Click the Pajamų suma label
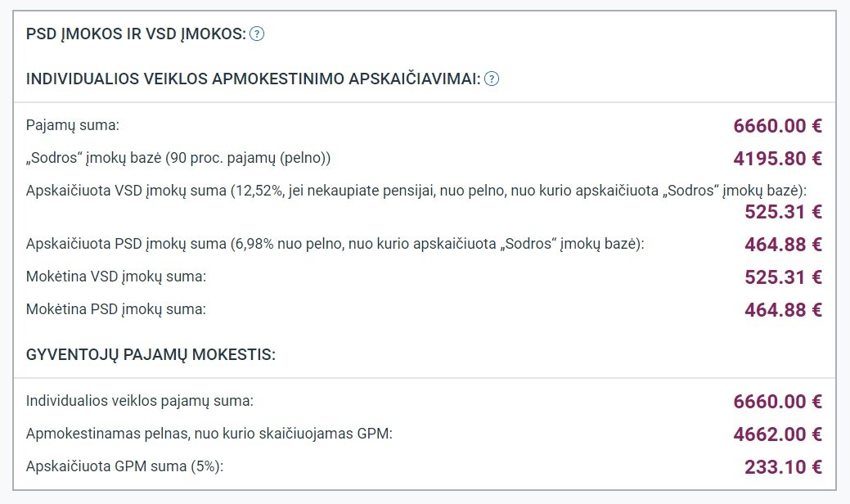 [73, 125]
